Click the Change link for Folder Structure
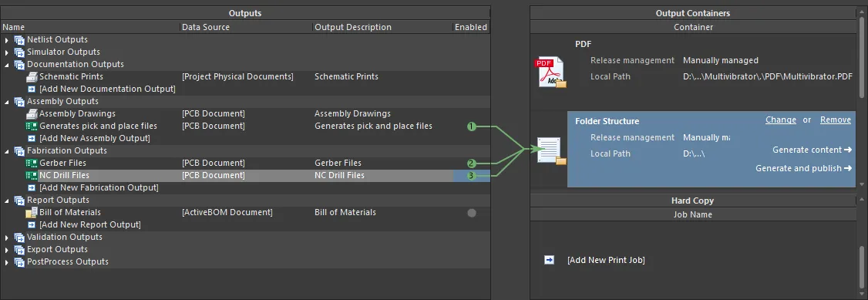Viewport: 868px width, 300px height. point(781,120)
